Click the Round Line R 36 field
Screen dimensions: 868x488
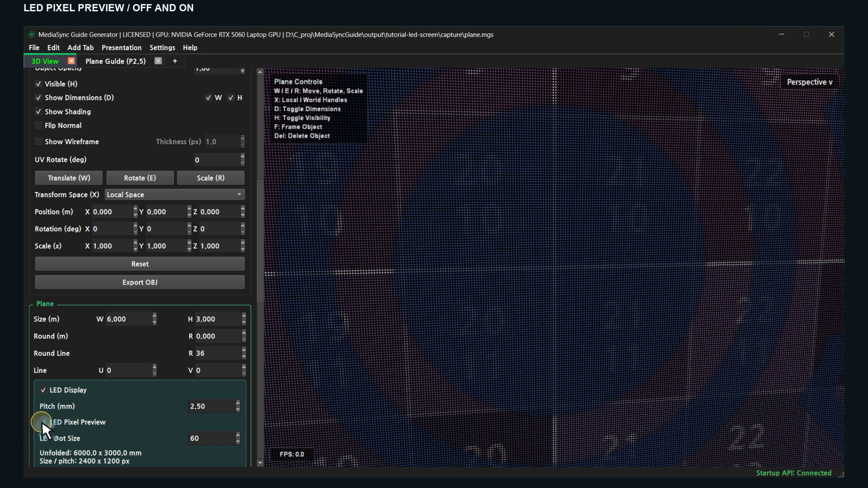[x=218, y=353]
